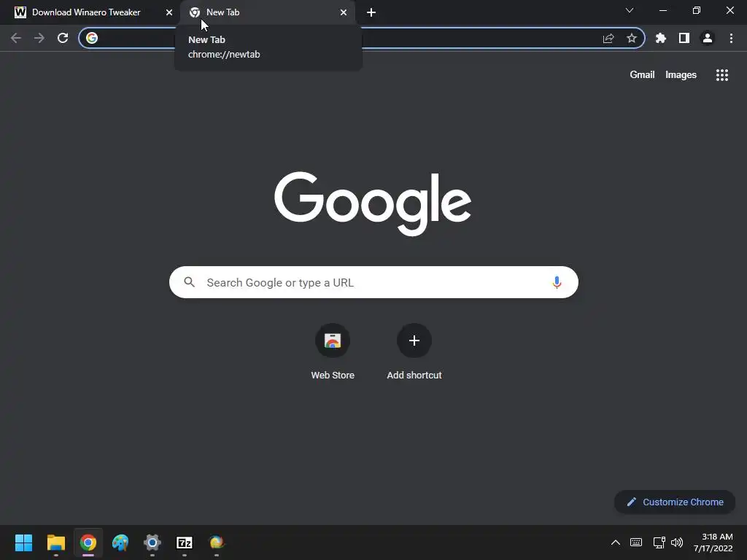Screen dimensions: 747x560
Task: Open the touch keyboard tray icon
Action: (x=636, y=542)
